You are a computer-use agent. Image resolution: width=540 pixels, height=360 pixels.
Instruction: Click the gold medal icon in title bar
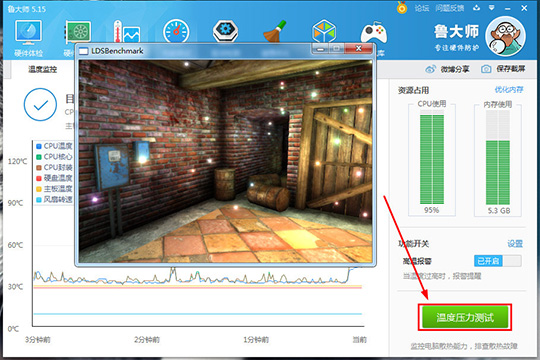[402, 7]
